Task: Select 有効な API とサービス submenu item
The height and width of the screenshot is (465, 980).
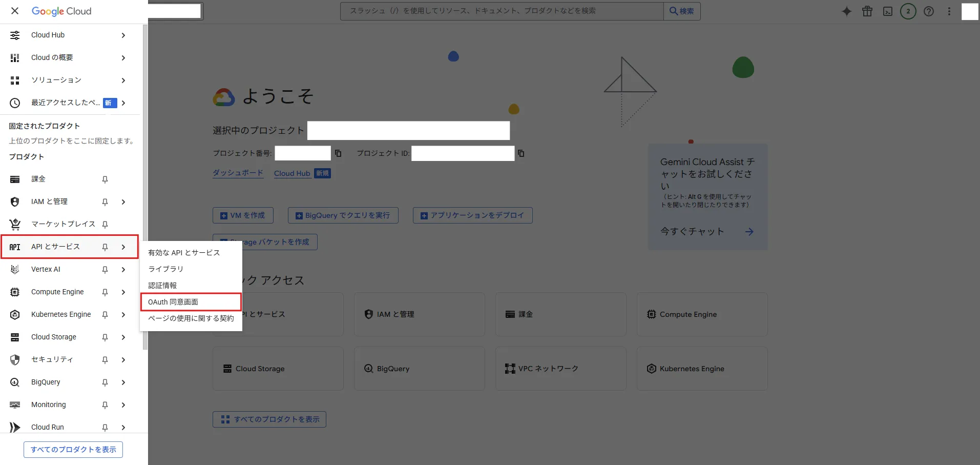Action: [x=191, y=253]
